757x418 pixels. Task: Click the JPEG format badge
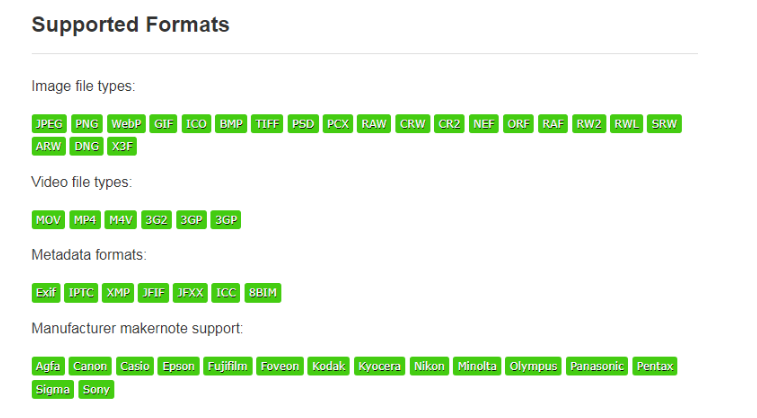[49, 124]
